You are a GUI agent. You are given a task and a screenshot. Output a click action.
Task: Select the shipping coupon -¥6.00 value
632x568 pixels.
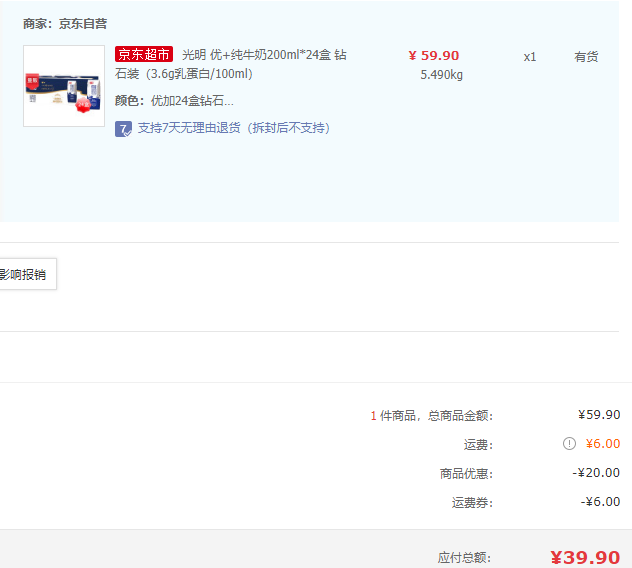(600, 501)
